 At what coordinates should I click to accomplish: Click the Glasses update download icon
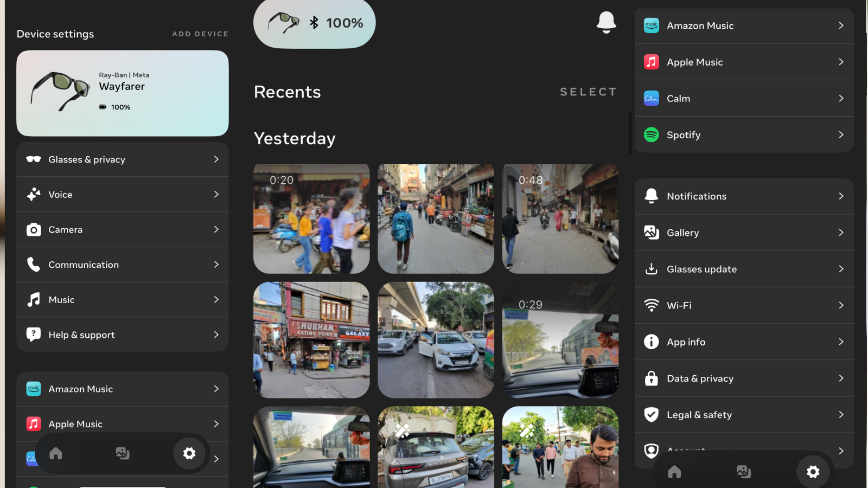tap(651, 269)
